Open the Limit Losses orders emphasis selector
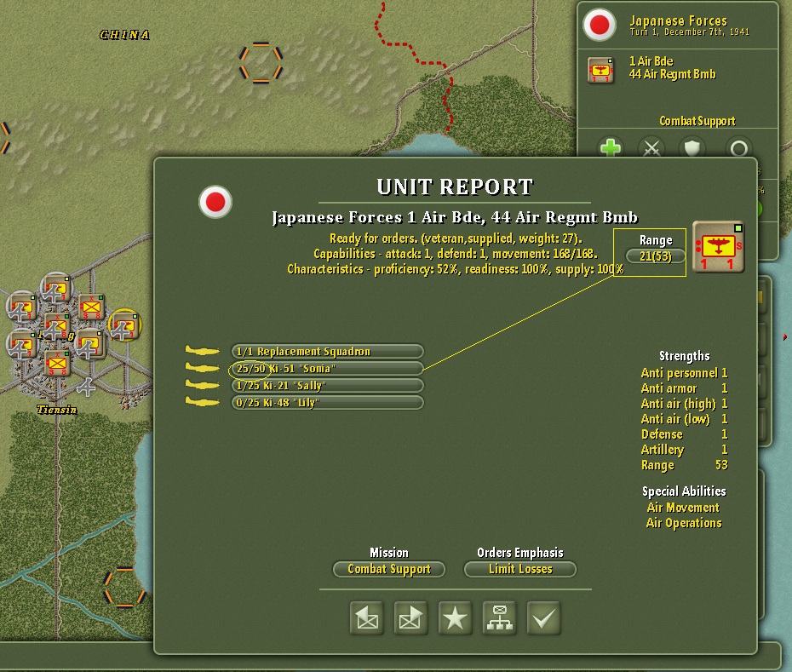792x672 pixels. coord(520,569)
